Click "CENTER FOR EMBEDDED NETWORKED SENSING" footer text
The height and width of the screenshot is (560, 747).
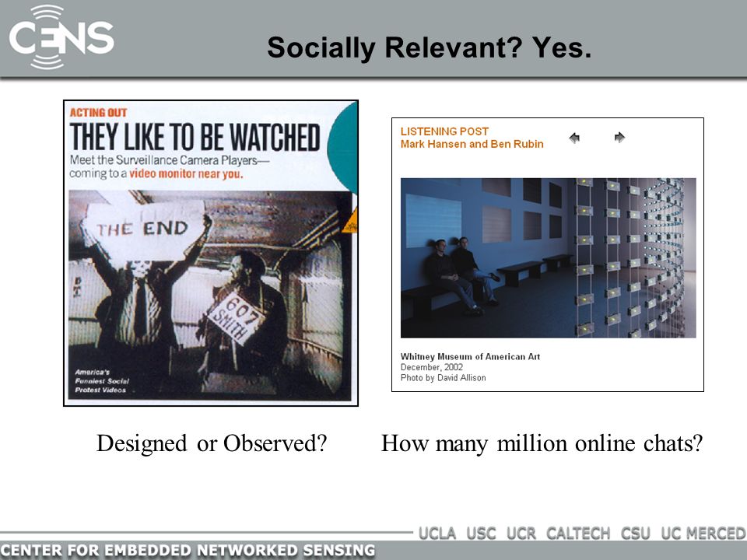click(188, 551)
